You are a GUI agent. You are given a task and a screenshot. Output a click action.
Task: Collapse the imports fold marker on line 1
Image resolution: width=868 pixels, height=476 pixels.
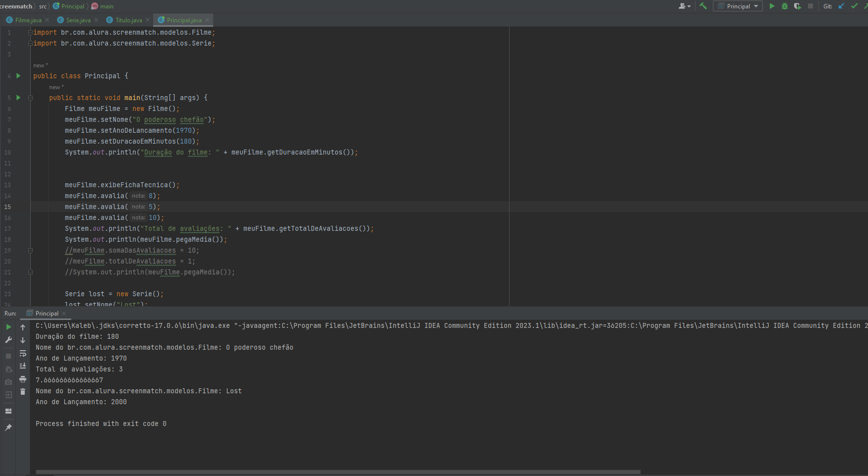pos(30,32)
